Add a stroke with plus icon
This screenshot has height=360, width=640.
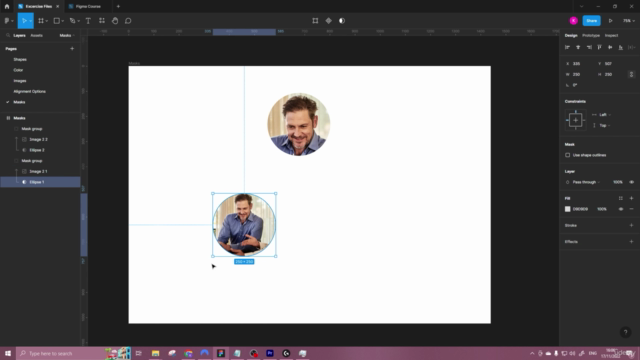631,225
